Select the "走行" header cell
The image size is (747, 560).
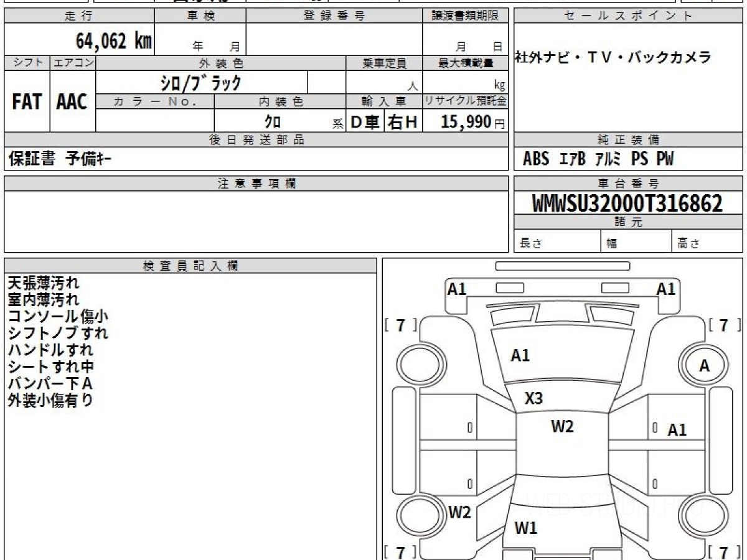click(x=79, y=16)
